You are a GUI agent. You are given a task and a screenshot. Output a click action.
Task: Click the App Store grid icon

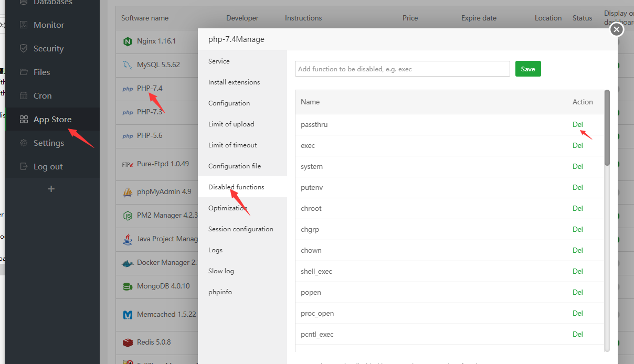(x=24, y=119)
